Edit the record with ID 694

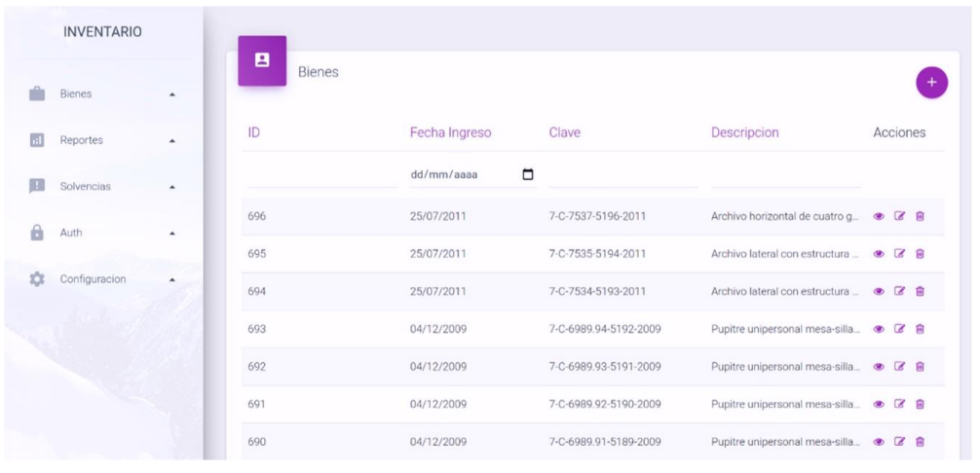[899, 291]
